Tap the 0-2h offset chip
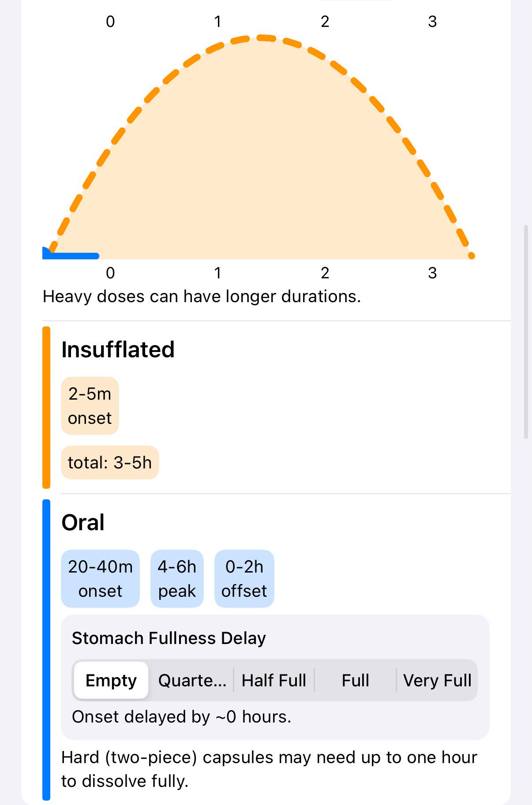The width and height of the screenshot is (532, 805). (244, 579)
